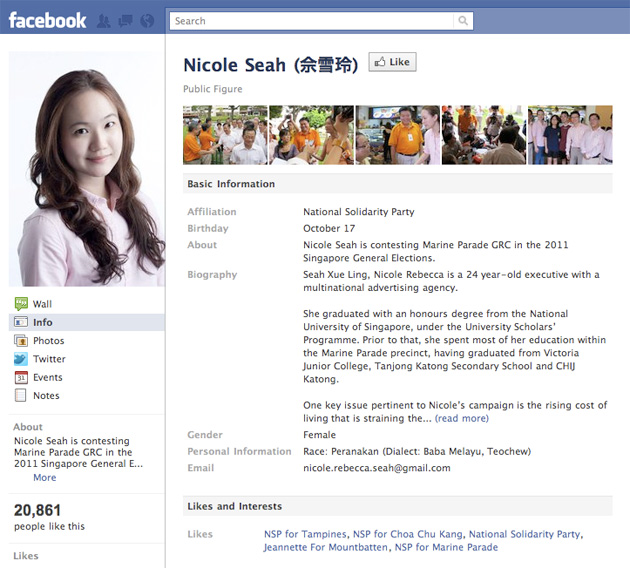Image resolution: width=630 pixels, height=568 pixels.
Task: Open third photo of man in yellow polo
Action: coord(398,135)
